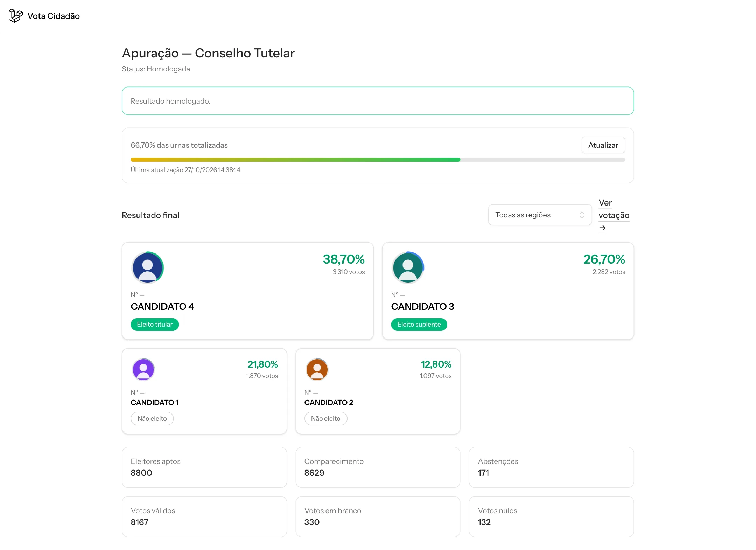Click the Votos em branco value 330
756x550 pixels.
(x=312, y=522)
